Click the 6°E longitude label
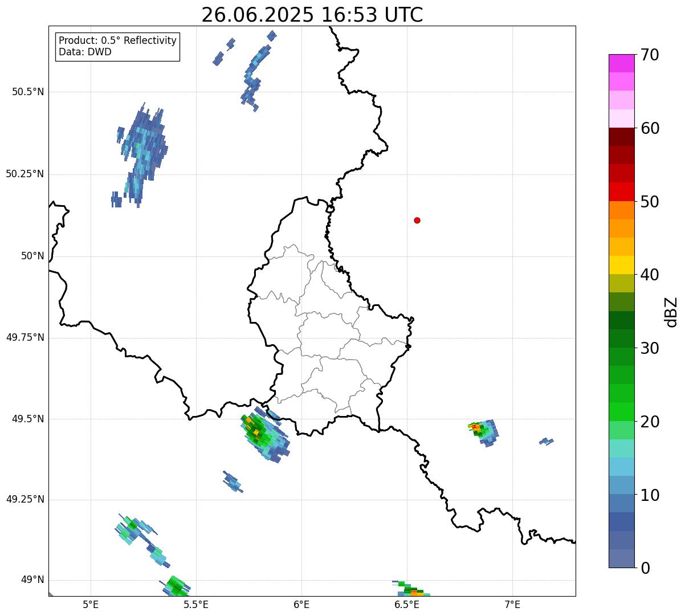Viewport: 685px width, 616px height. (301, 604)
